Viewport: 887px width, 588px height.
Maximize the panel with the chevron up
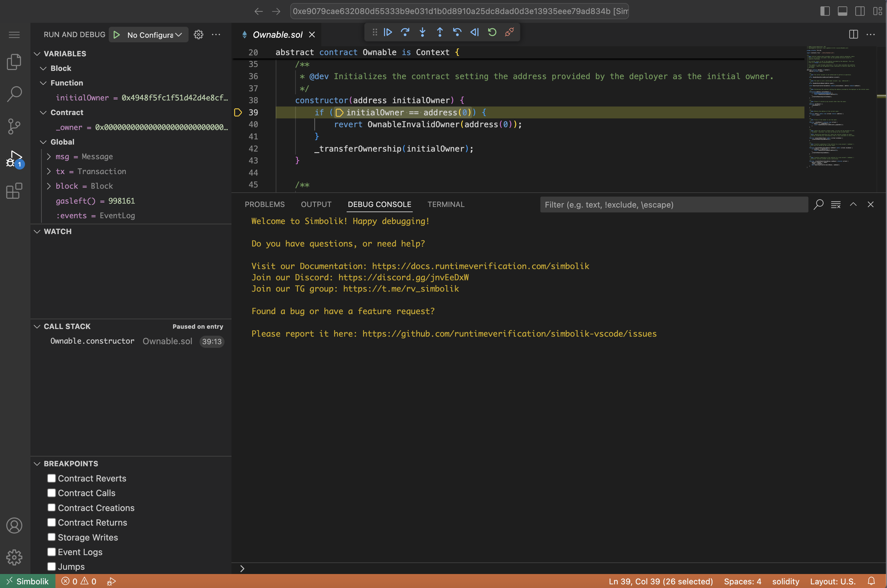pyautogui.click(x=853, y=205)
